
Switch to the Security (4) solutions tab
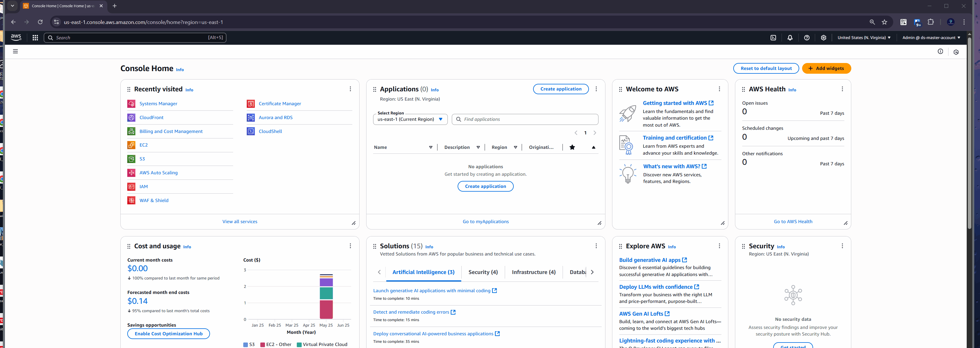483,272
